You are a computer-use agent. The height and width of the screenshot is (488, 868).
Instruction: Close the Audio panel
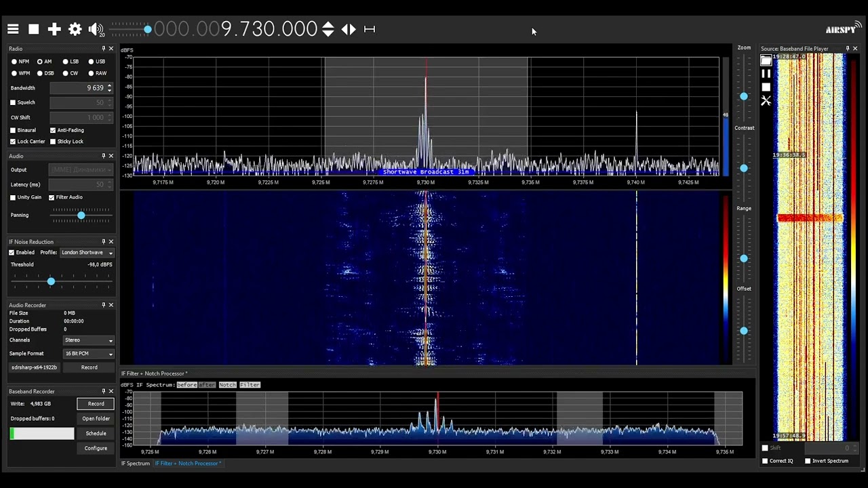(x=111, y=156)
